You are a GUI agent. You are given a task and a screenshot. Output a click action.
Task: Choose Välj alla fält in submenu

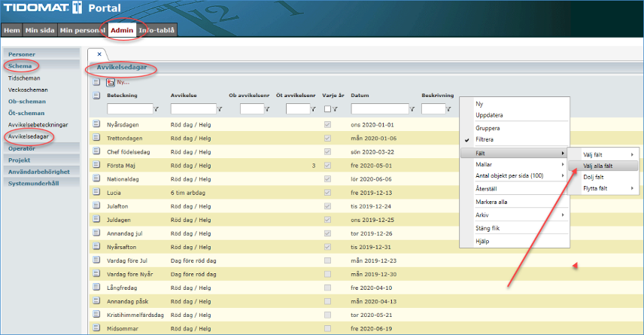(x=603, y=166)
